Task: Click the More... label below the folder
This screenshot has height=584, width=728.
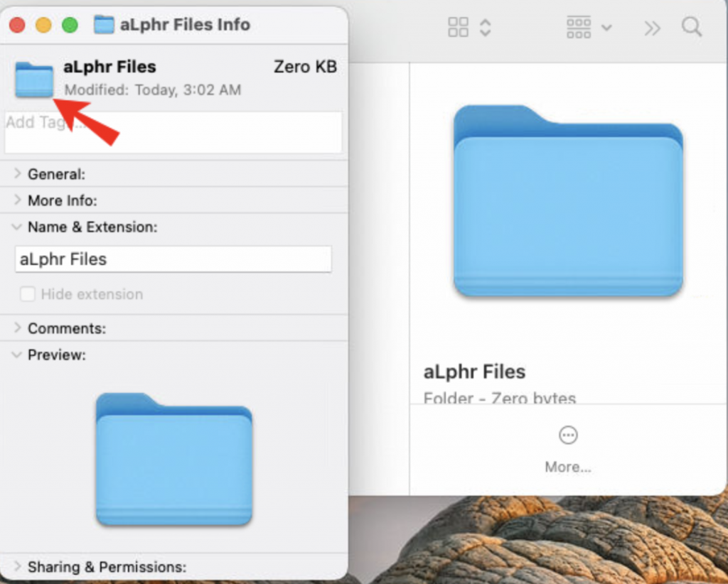Action: pos(567,467)
